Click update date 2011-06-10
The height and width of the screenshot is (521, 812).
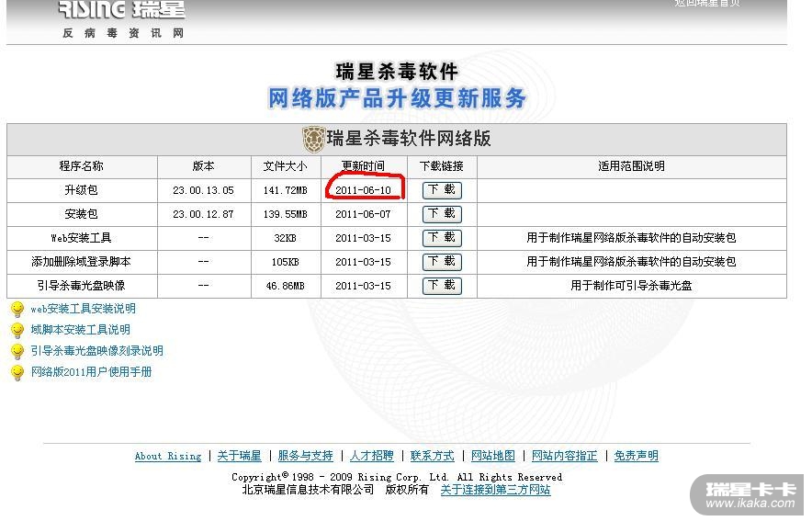coord(363,190)
